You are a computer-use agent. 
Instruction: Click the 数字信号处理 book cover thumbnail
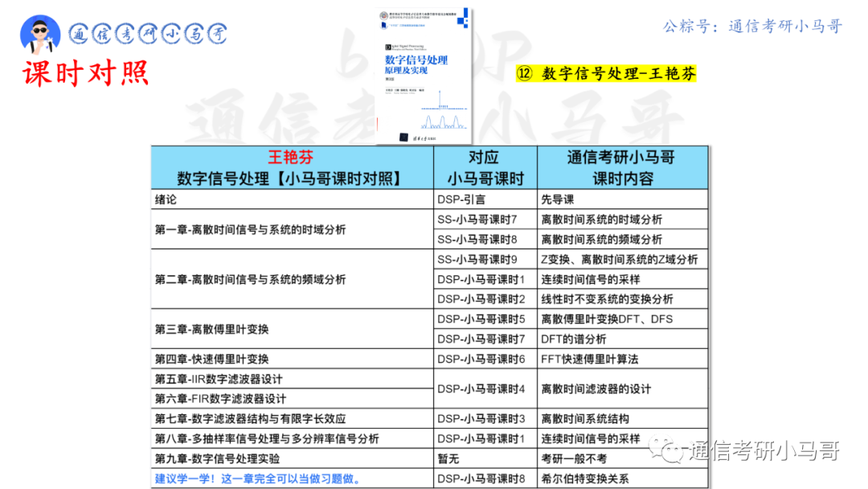[421, 74]
